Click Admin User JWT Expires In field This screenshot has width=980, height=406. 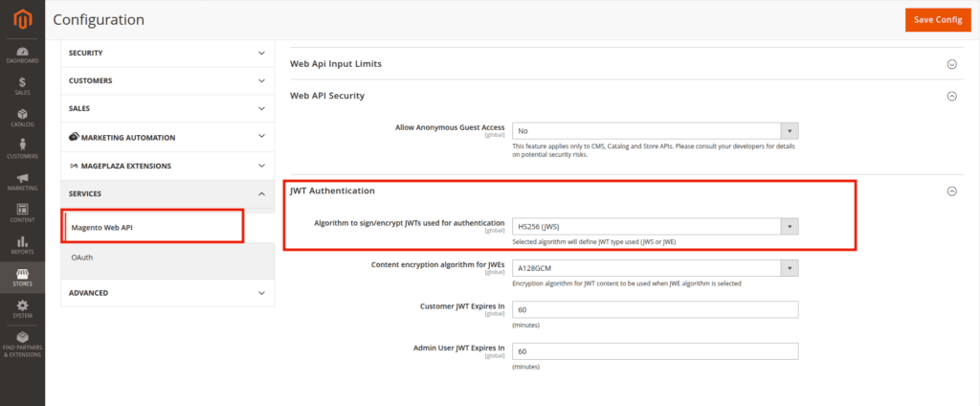coord(655,351)
